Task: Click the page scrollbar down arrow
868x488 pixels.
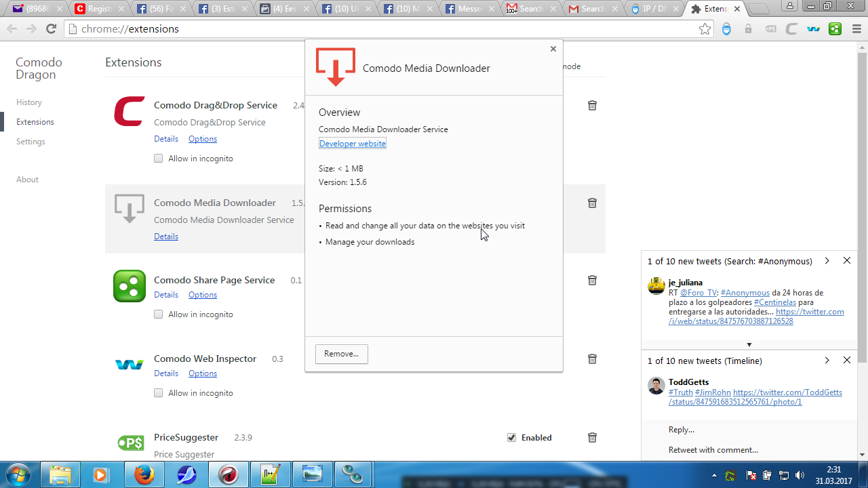Action: (x=863, y=455)
